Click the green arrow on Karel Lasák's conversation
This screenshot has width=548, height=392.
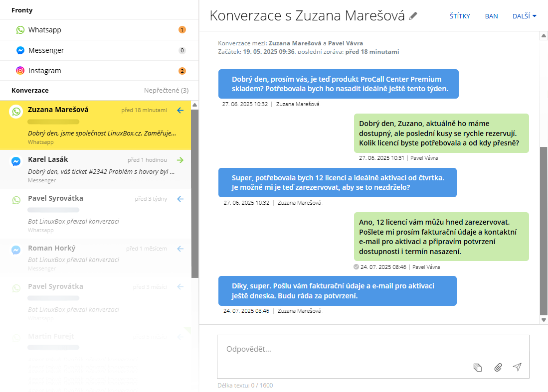pyautogui.click(x=180, y=160)
